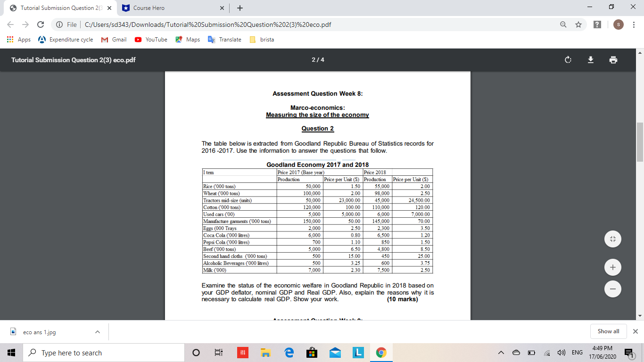The width and height of the screenshot is (644, 362).
Task: Expand the eco ans 1.jpg download chevron
Action: pyautogui.click(x=98, y=331)
